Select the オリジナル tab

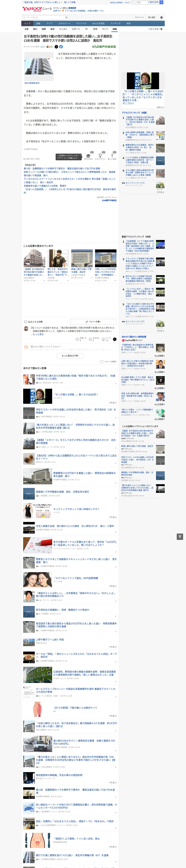(81, 24)
